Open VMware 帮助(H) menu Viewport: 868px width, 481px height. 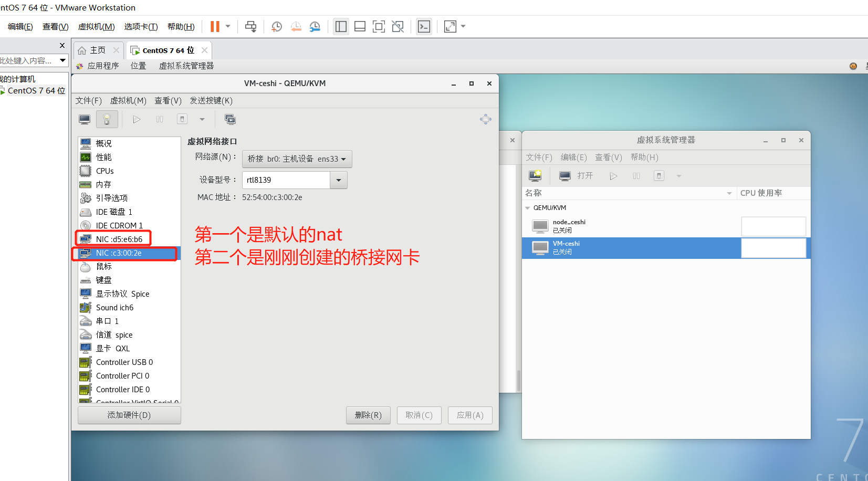pyautogui.click(x=181, y=26)
